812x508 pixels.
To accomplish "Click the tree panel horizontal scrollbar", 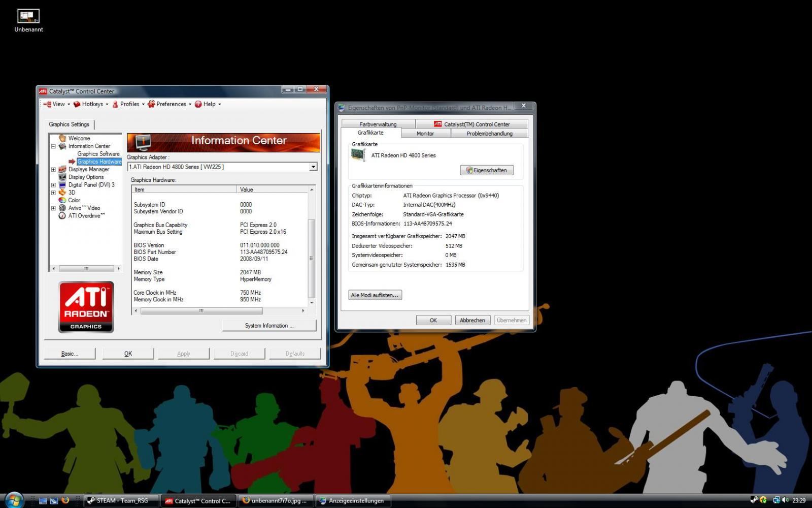I will (x=86, y=268).
